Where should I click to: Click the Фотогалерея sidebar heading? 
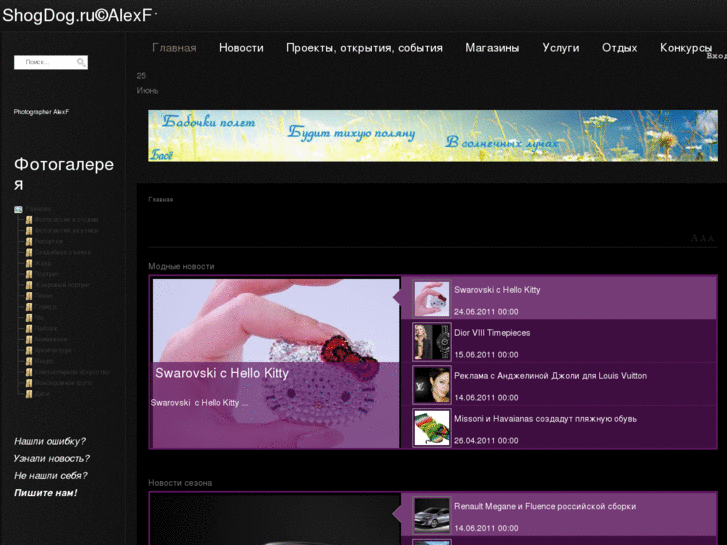[64, 174]
